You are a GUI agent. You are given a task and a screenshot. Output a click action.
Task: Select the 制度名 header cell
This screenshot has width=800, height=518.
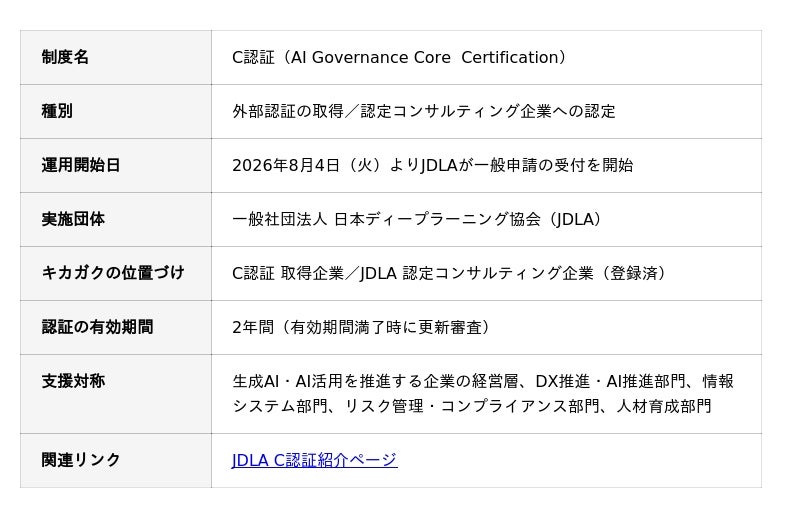(116, 57)
